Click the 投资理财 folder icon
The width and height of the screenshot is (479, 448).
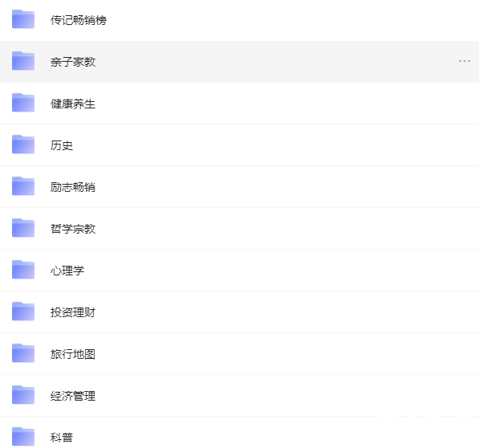[x=23, y=312]
